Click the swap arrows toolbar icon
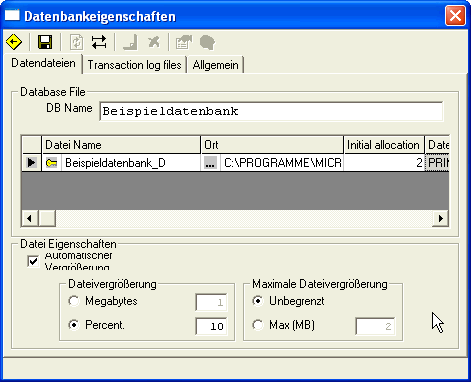The width and height of the screenshot is (471, 382). click(x=99, y=42)
